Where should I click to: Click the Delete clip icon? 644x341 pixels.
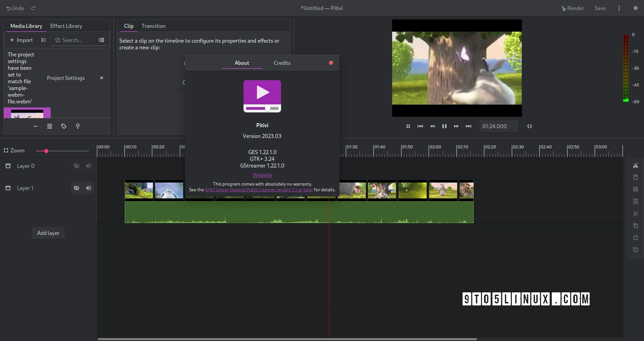pos(636,177)
